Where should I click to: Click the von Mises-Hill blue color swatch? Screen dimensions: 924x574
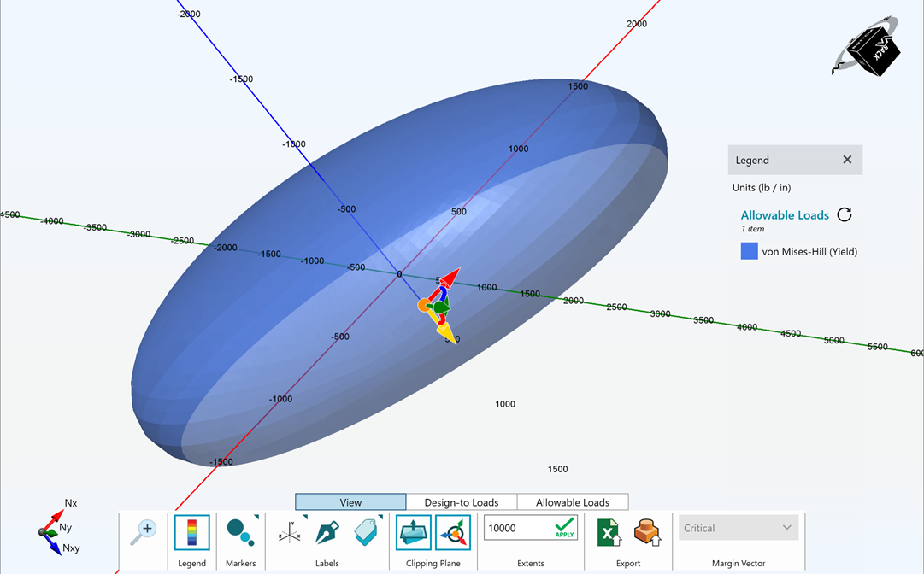click(x=749, y=251)
